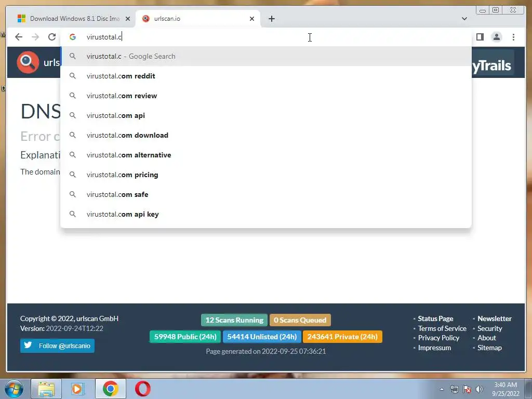This screenshot has width=532, height=399.
Task: Reload the page with the refresh icon
Action: (x=52, y=37)
